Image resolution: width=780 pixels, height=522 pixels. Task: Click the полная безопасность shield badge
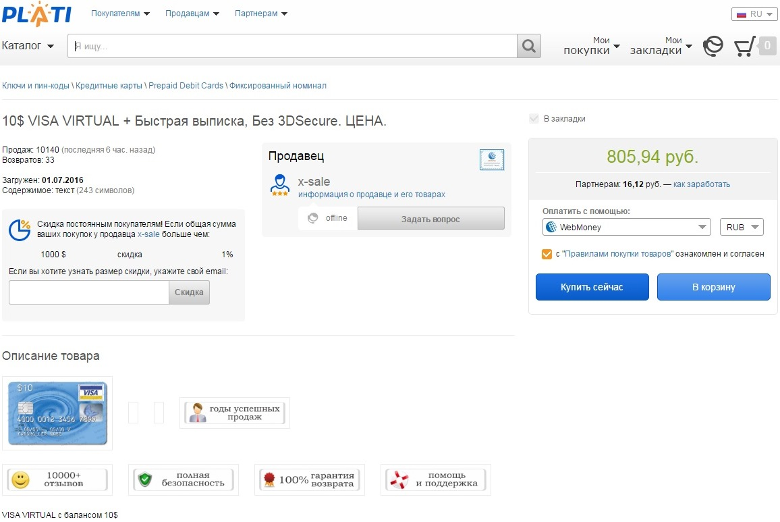[183, 480]
